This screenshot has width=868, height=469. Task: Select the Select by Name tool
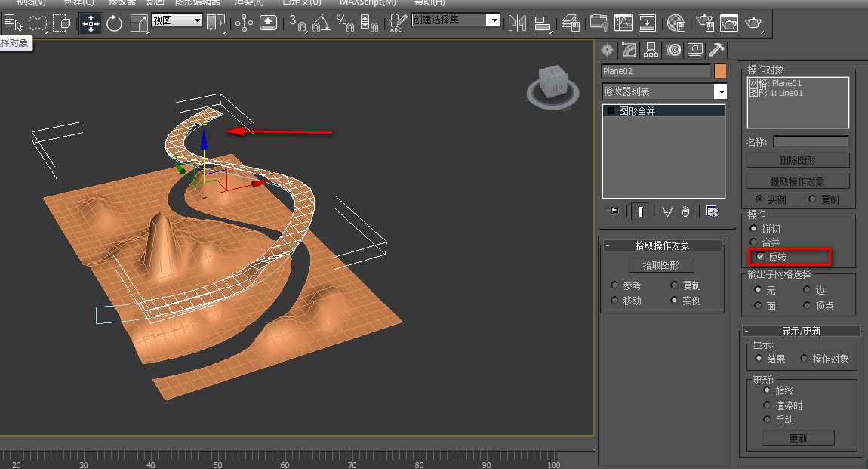[13, 23]
